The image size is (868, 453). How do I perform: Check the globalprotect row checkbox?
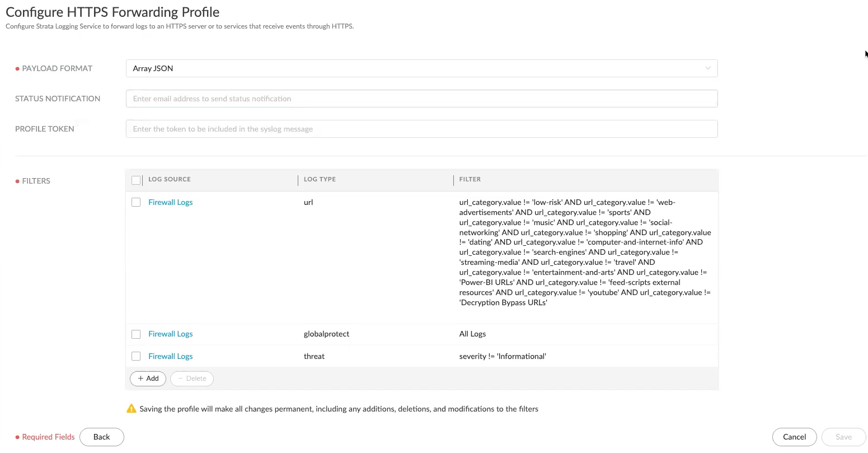136,334
